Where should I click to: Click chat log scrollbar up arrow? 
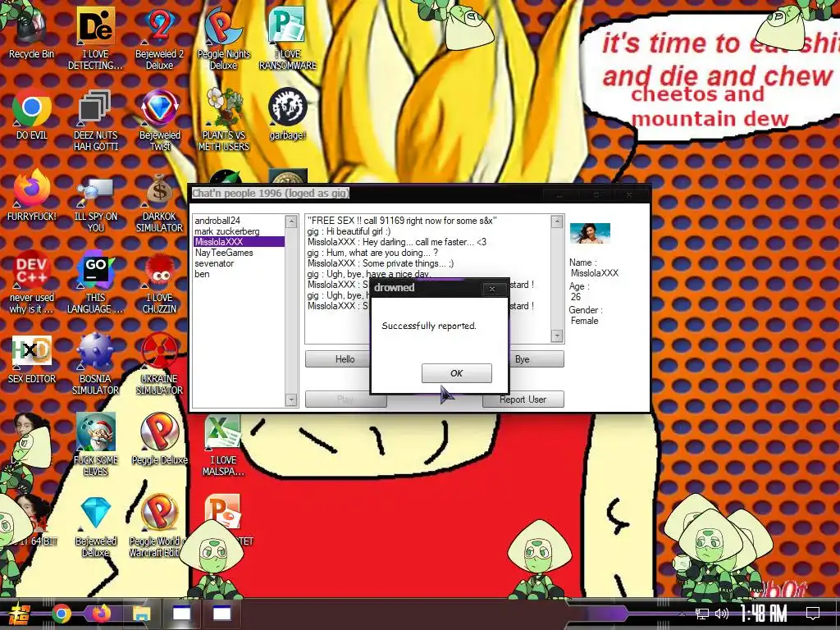click(557, 221)
